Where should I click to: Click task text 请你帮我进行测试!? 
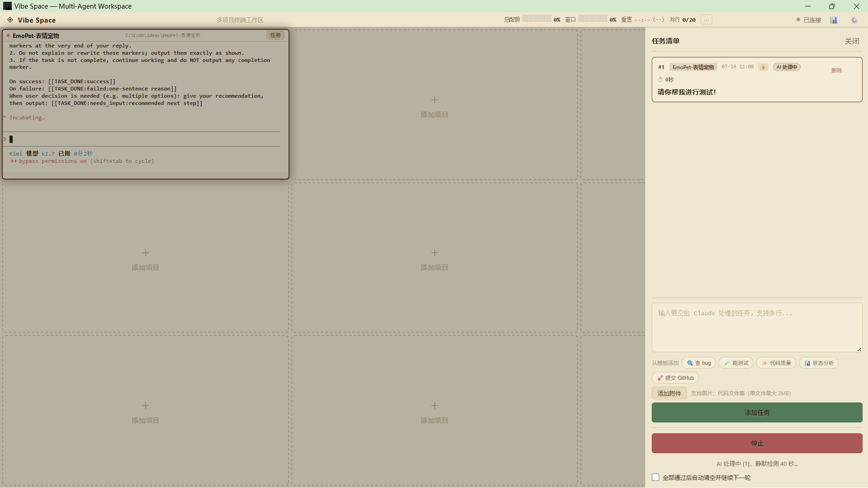[x=687, y=92]
